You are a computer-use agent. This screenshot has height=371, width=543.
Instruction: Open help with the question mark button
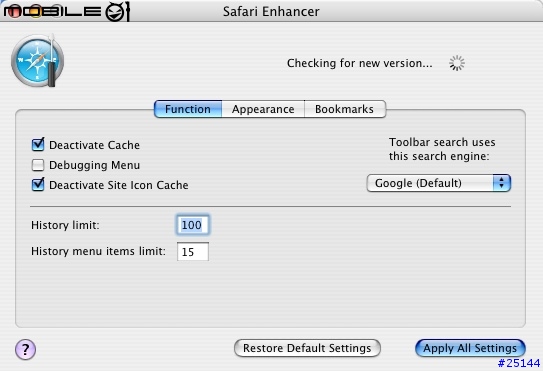[x=25, y=349]
